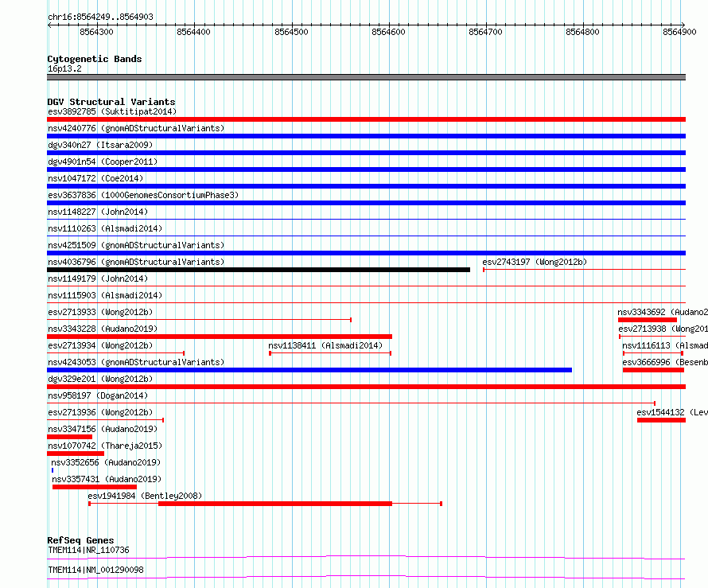
Task: Click the esv3892785 (Suktitipat2014) variant label
Action: 112,111
